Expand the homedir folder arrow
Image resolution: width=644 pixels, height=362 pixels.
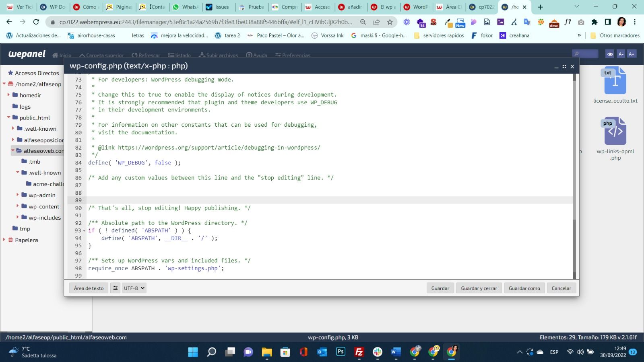pyautogui.click(x=8, y=95)
